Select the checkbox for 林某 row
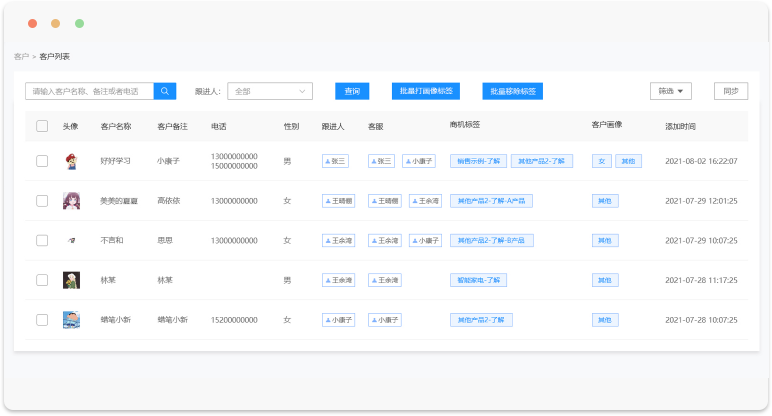The height and width of the screenshot is (416, 772). click(x=42, y=280)
